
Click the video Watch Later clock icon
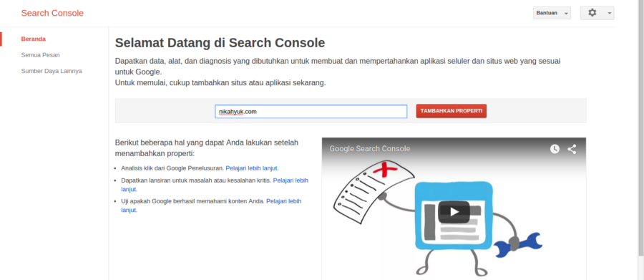click(555, 149)
